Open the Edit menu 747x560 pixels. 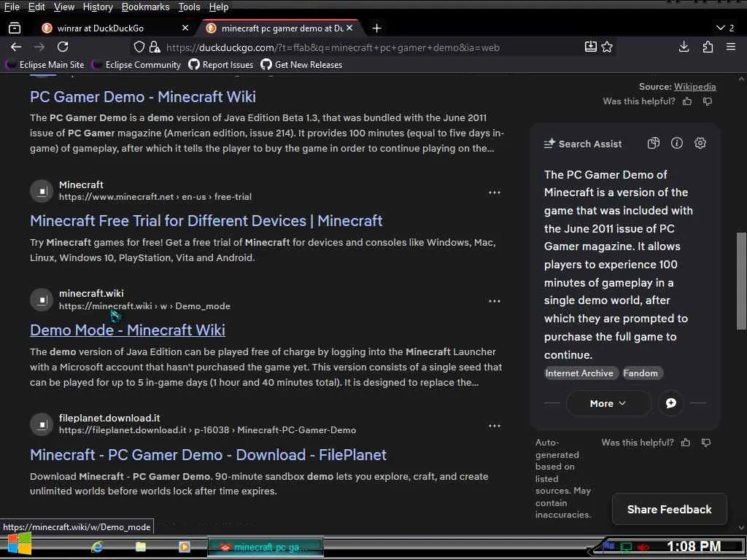click(x=36, y=7)
